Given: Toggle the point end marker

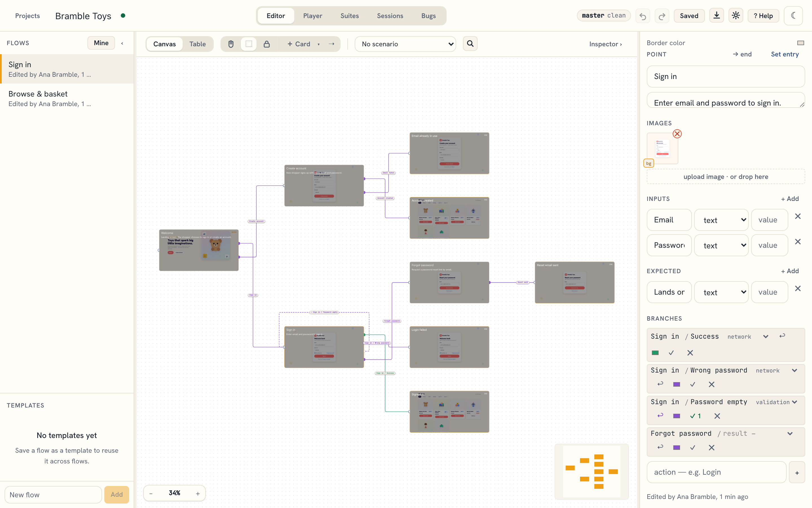Looking at the screenshot, I should tap(742, 54).
